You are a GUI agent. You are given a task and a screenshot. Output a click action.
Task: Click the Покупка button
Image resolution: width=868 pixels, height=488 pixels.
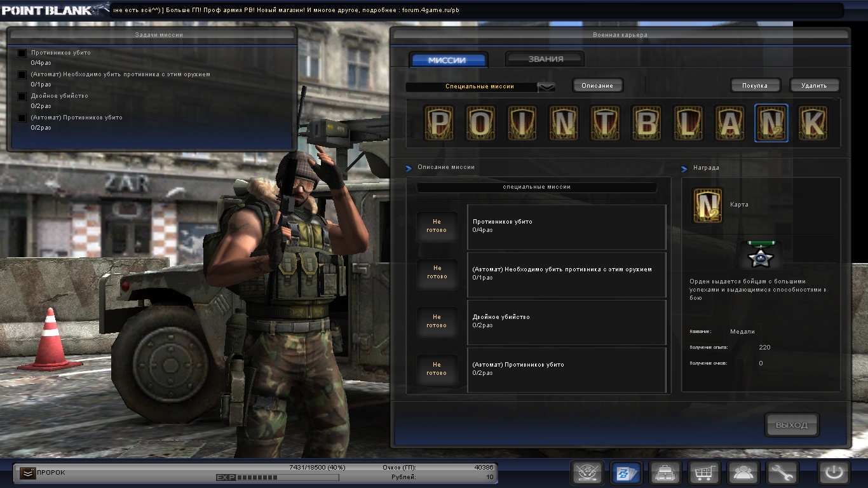[755, 85]
